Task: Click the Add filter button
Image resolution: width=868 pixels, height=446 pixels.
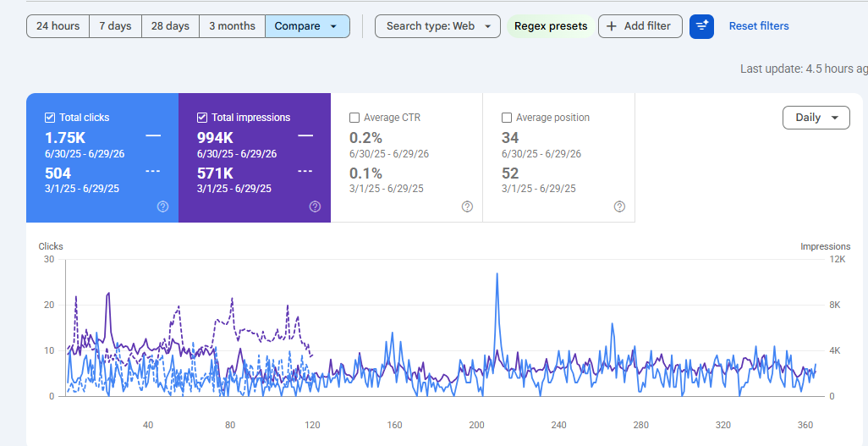Action: pos(640,26)
